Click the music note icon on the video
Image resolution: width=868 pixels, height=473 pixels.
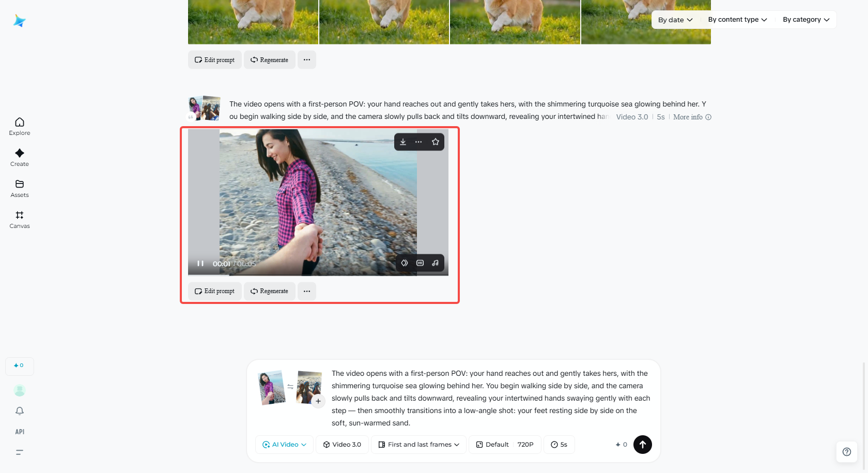pos(436,263)
